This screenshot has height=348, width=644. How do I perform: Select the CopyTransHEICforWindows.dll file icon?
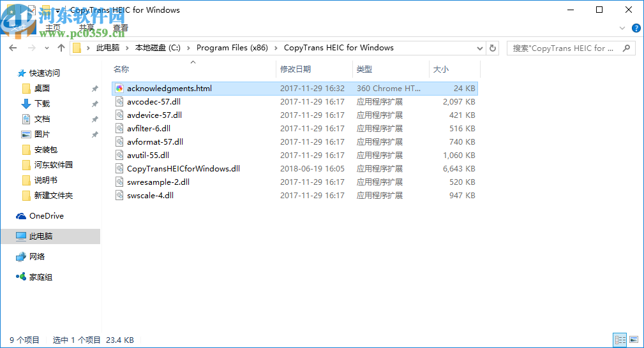pos(119,169)
